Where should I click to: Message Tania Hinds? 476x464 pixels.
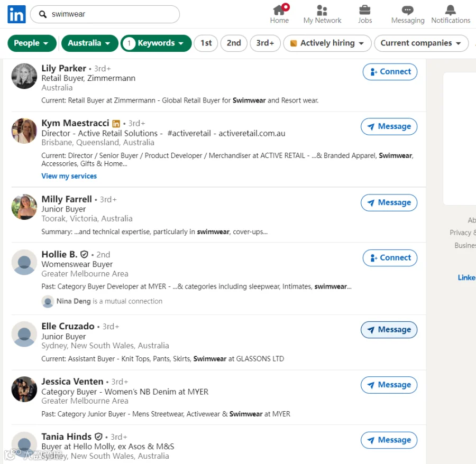(x=389, y=440)
